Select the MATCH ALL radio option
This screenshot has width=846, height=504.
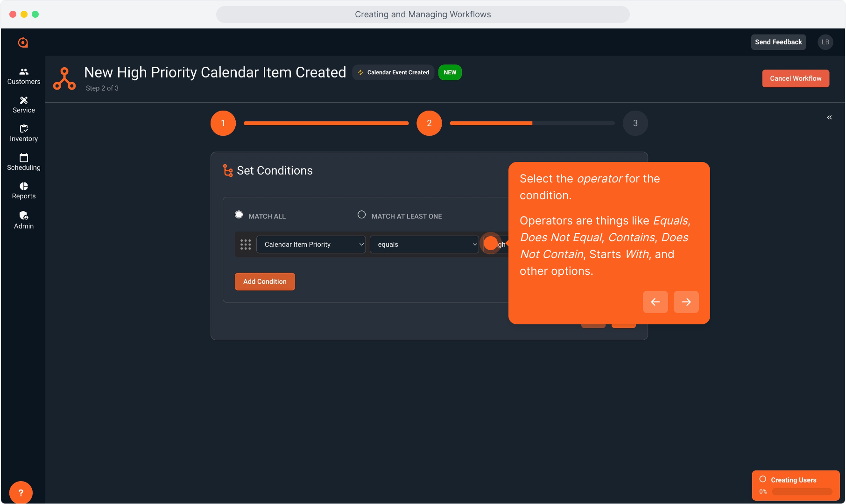coord(239,215)
